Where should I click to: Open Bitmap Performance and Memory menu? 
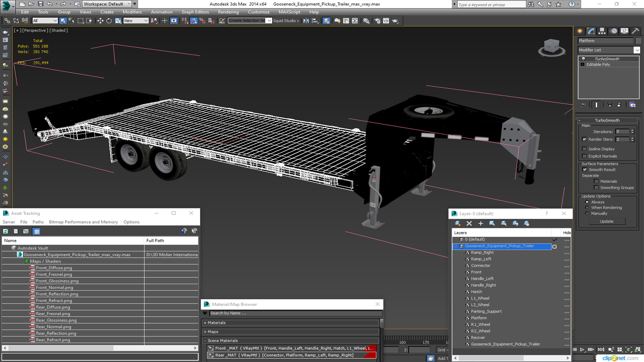[83, 222]
